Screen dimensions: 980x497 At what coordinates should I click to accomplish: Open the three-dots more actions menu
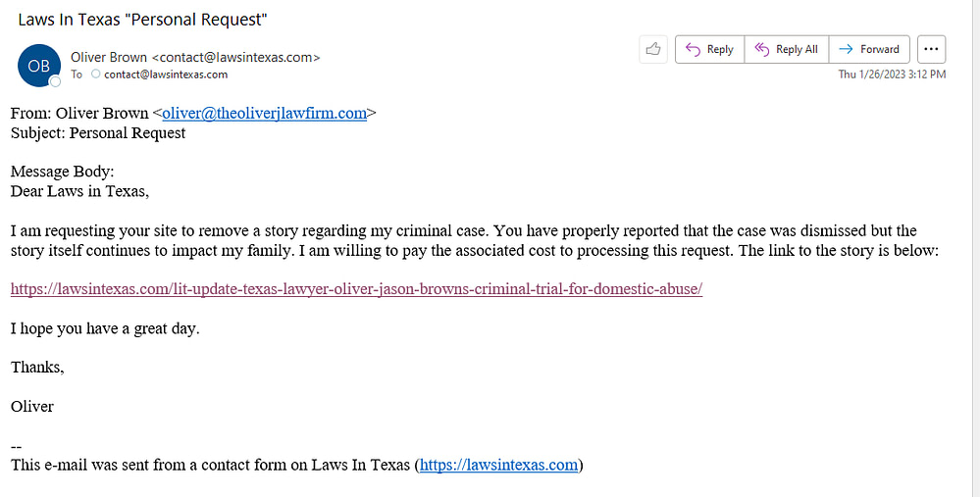pos(931,49)
